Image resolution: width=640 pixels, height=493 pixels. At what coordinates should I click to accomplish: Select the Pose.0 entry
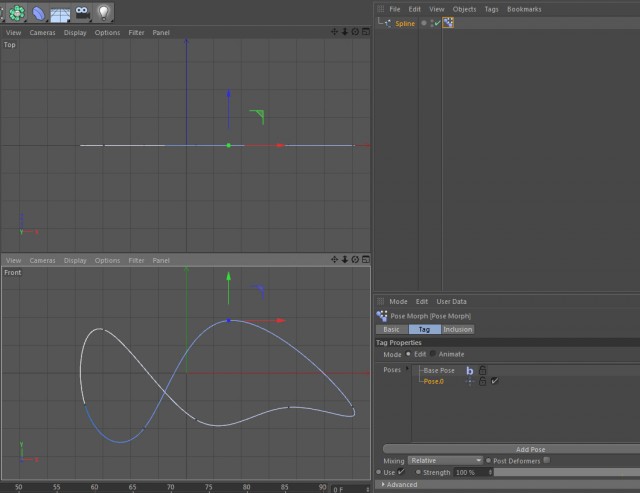433,381
